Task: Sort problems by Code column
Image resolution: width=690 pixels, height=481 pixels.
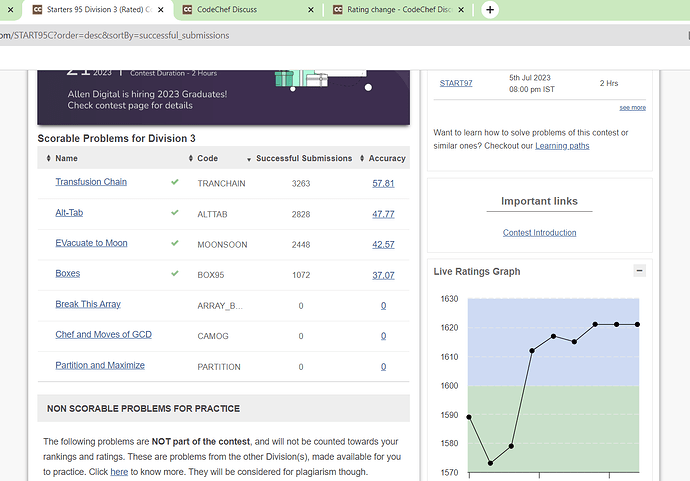Action: [203, 158]
